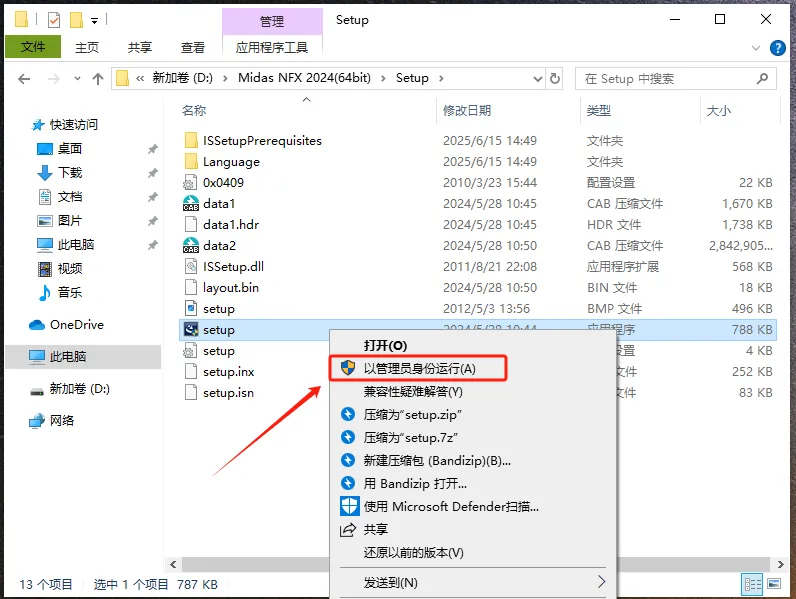Screen dimensions: 796x599
Task: Sort by the 名称 column header
Action: click(x=194, y=110)
